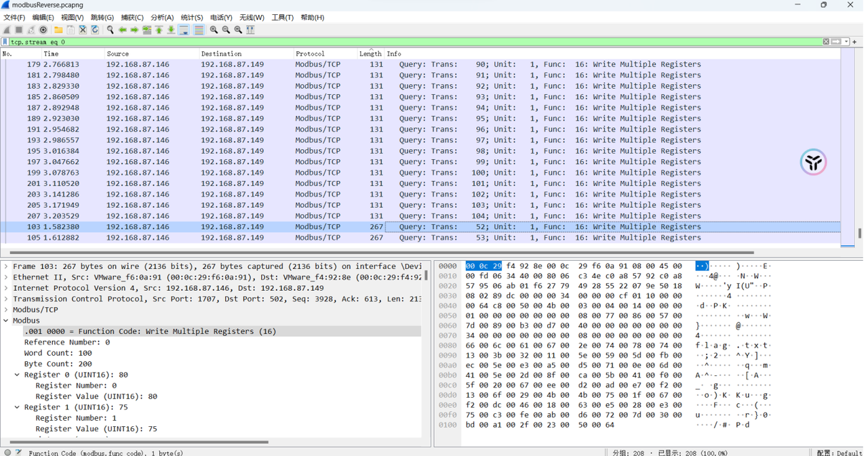Go to previous packet with left arrow

122,30
